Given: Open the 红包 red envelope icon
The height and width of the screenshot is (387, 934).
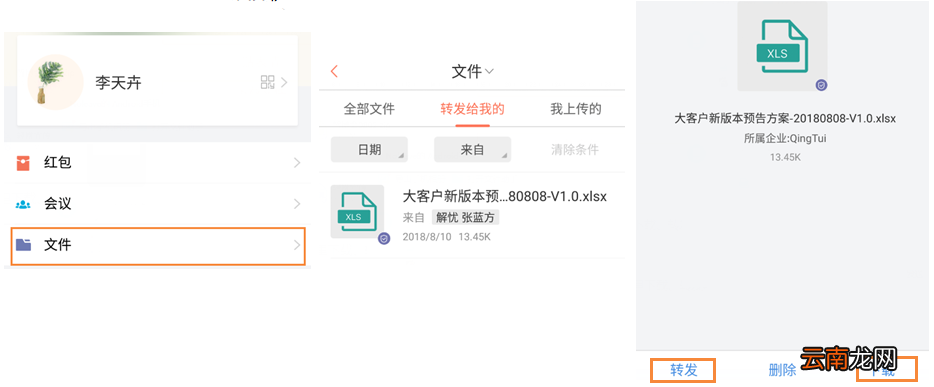Looking at the screenshot, I should click(x=23, y=163).
